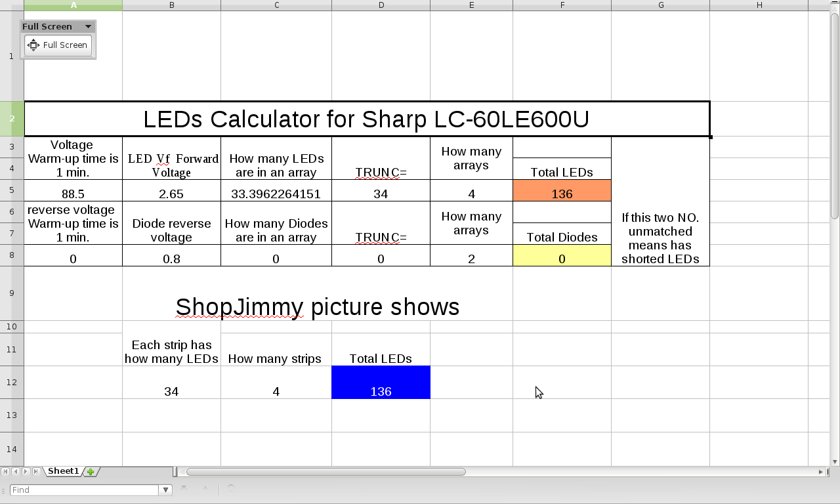840x504 pixels.
Task: Jump to the last sheet tab
Action: click(36, 472)
